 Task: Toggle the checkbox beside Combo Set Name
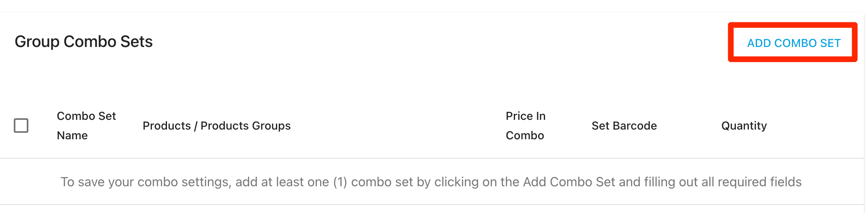[21, 126]
